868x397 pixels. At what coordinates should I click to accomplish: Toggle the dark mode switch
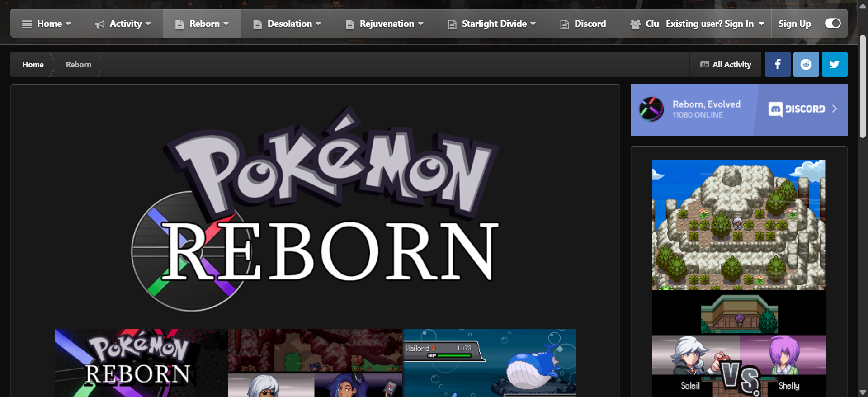[x=832, y=24]
